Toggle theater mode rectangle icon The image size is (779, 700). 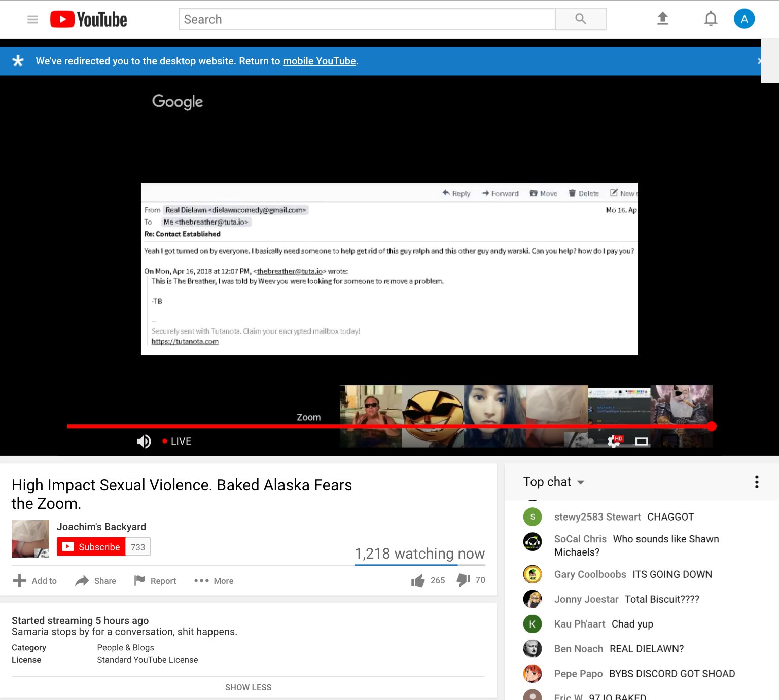click(x=642, y=441)
